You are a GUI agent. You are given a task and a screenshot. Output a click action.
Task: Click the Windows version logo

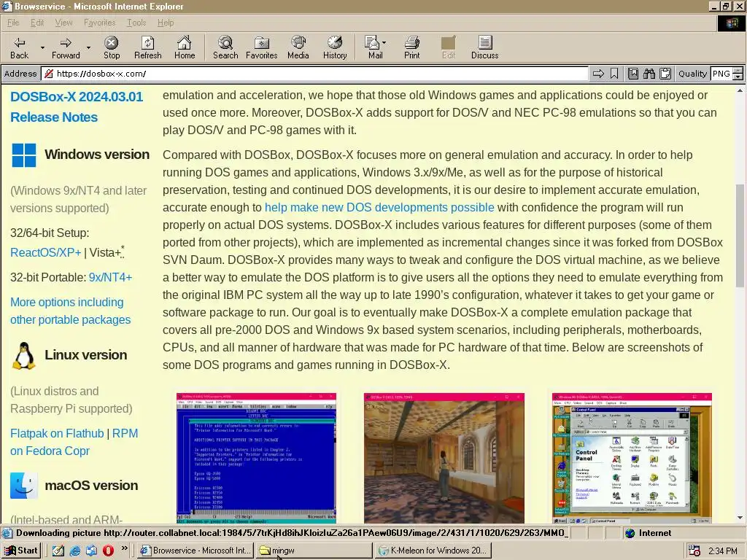(24, 155)
